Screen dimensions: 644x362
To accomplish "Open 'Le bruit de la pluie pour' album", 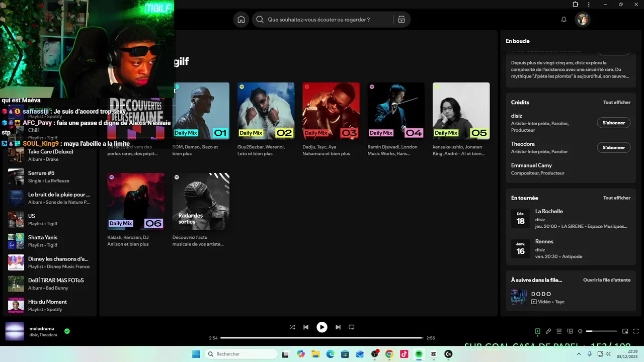I will coord(49,198).
